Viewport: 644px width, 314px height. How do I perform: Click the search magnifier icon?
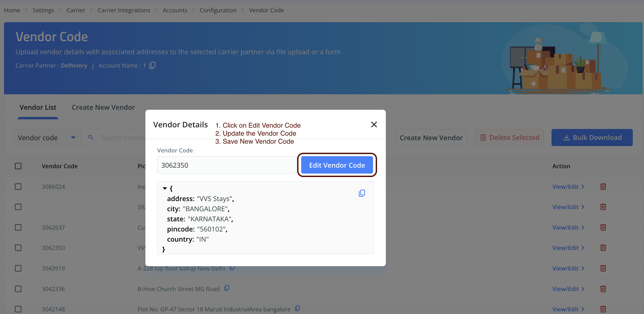(91, 138)
